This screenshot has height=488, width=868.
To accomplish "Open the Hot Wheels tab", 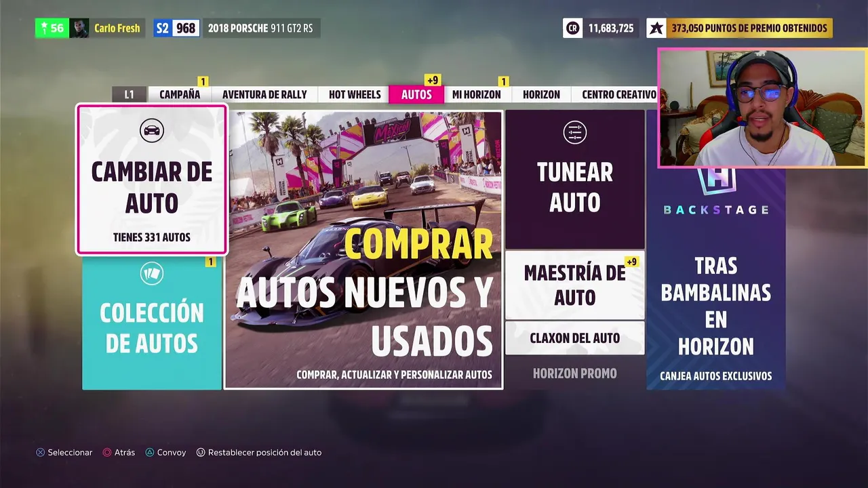I will click(x=355, y=94).
